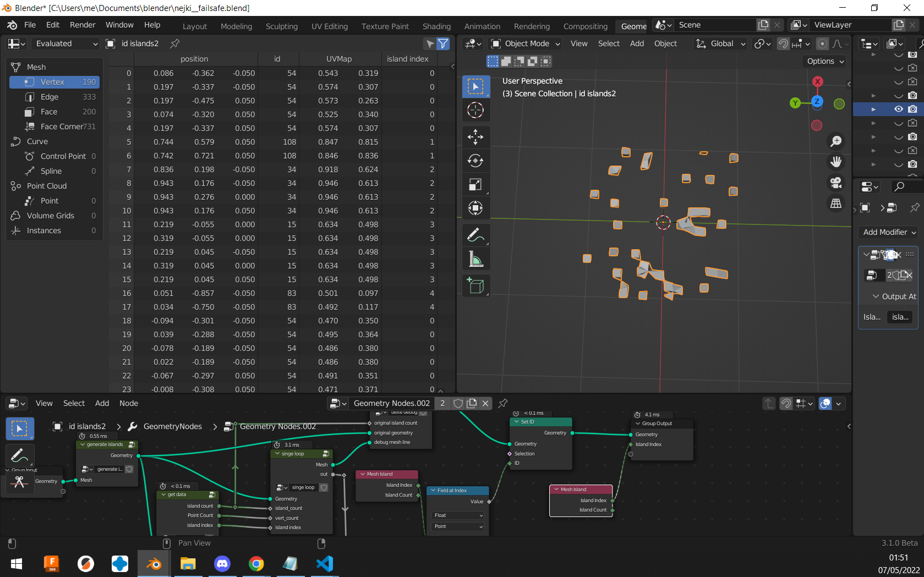Click the Windows Start button
Image resolution: width=924 pixels, height=577 pixels.
(x=17, y=564)
